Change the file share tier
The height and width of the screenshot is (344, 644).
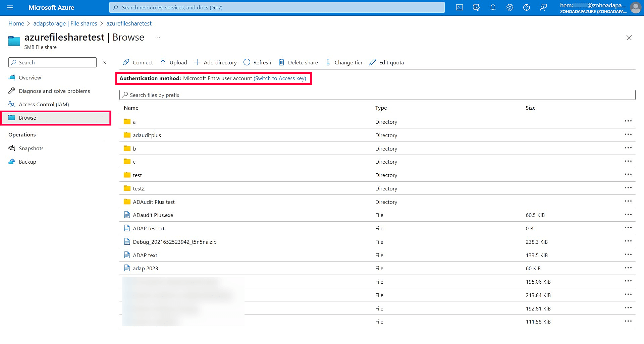tap(343, 62)
